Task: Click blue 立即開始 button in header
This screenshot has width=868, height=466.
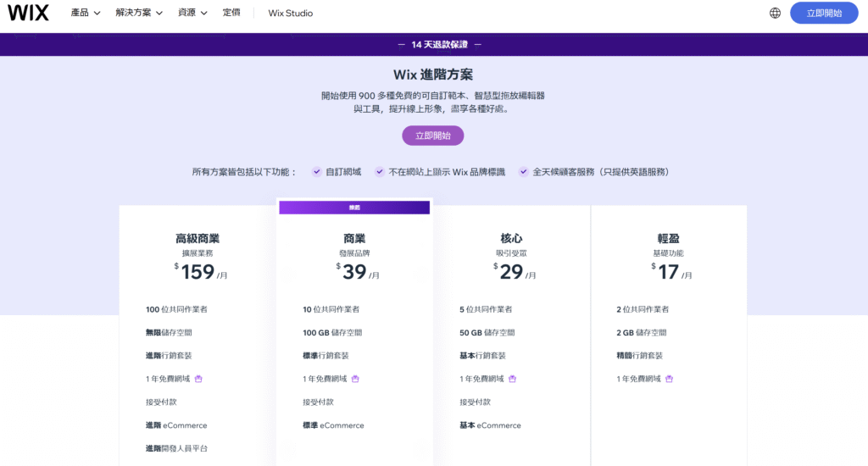Action: coord(824,13)
